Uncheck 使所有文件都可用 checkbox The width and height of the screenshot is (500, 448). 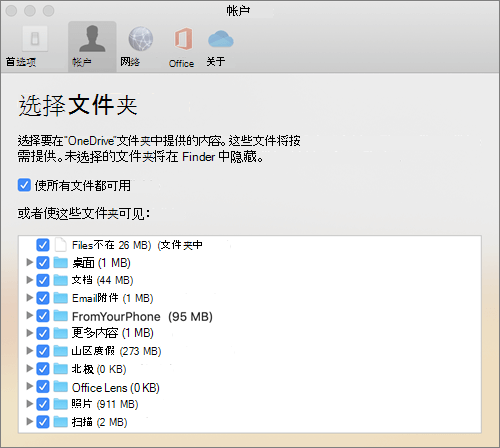[24, 185]
